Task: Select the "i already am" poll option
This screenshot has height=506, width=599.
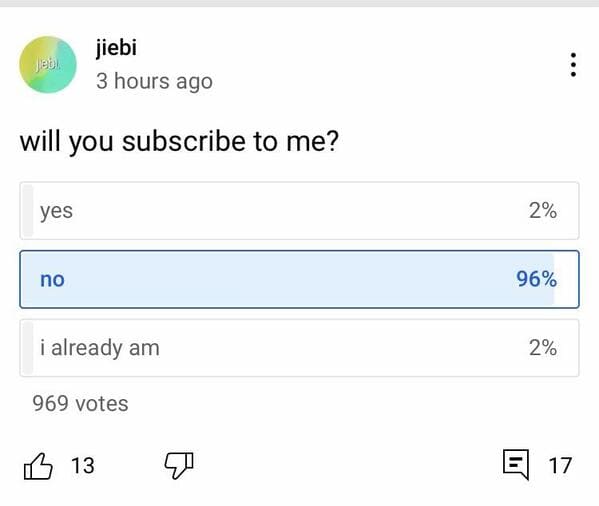Action: [300, 348]
